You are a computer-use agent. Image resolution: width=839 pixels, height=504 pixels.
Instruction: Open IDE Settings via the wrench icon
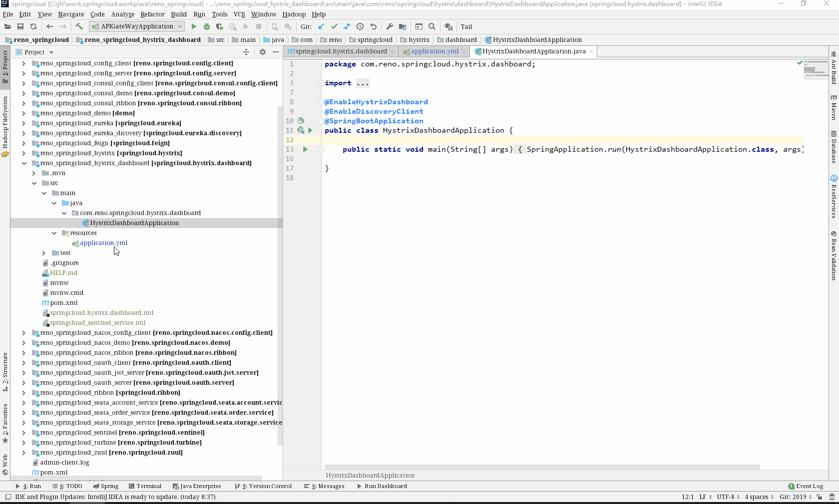click(x=389, y=26)
